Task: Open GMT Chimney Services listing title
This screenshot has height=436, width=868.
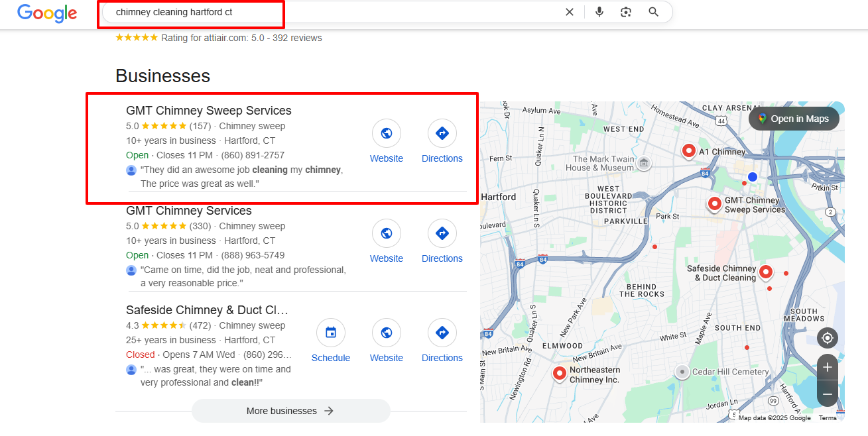Action: (189, 211)
